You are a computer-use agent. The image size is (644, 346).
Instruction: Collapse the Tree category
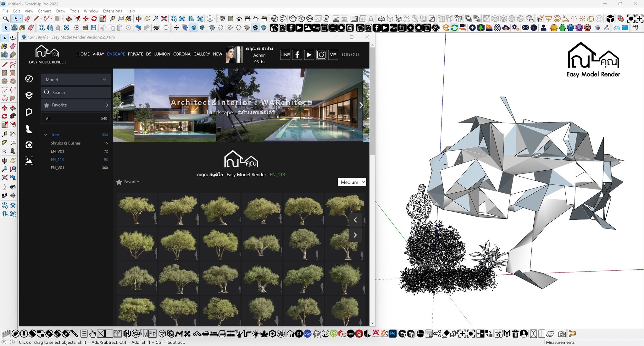46,135
